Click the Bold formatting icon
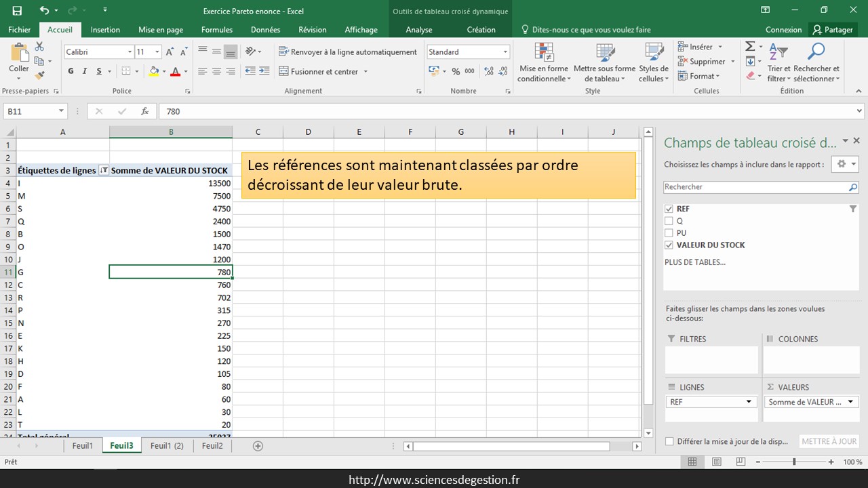Image resolution: width=868 pixels, height=488 pixels. coord(71,71)
